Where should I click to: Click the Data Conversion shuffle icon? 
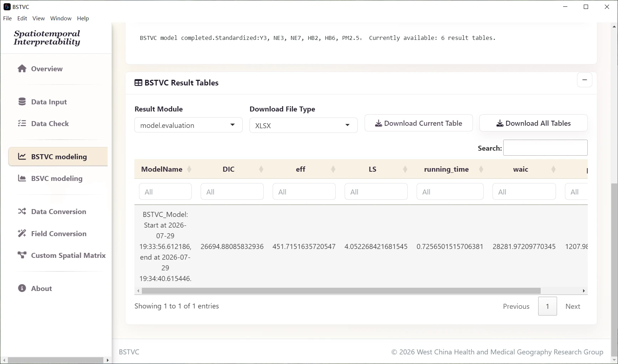click(22, 211)
